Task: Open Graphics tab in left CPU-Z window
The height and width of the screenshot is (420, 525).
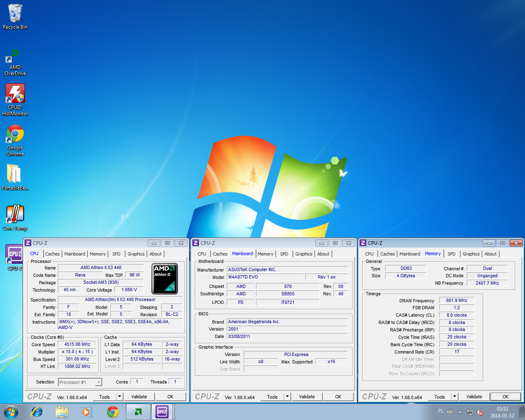Action: [136, 254]
